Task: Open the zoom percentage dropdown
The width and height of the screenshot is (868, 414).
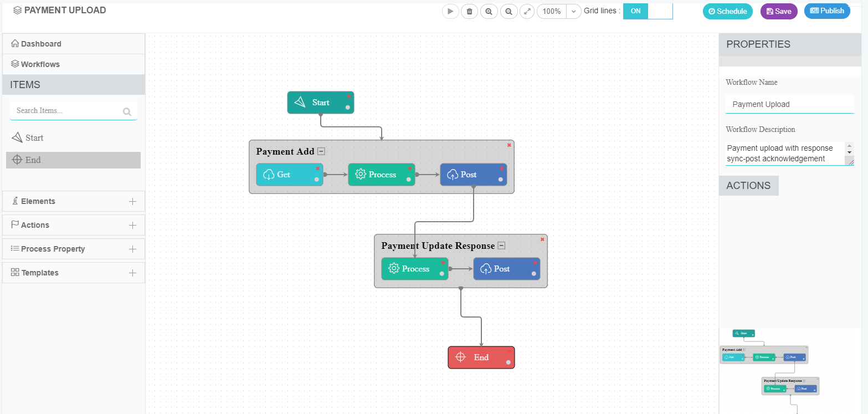Action: click(573, 11)
